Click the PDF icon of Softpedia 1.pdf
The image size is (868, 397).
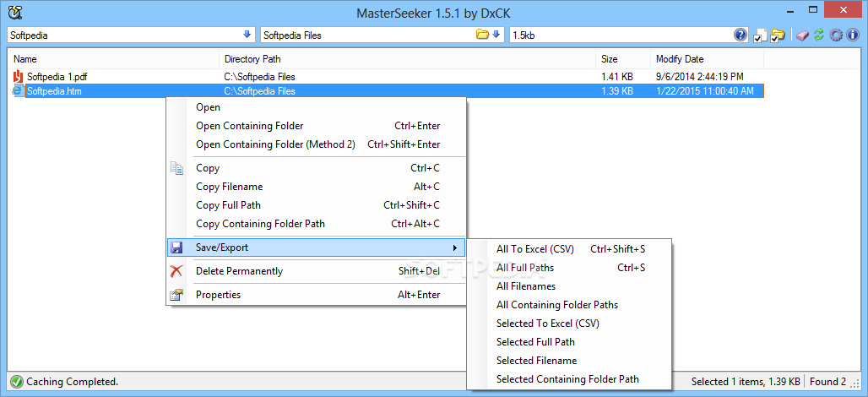click(x=19, y=76)
